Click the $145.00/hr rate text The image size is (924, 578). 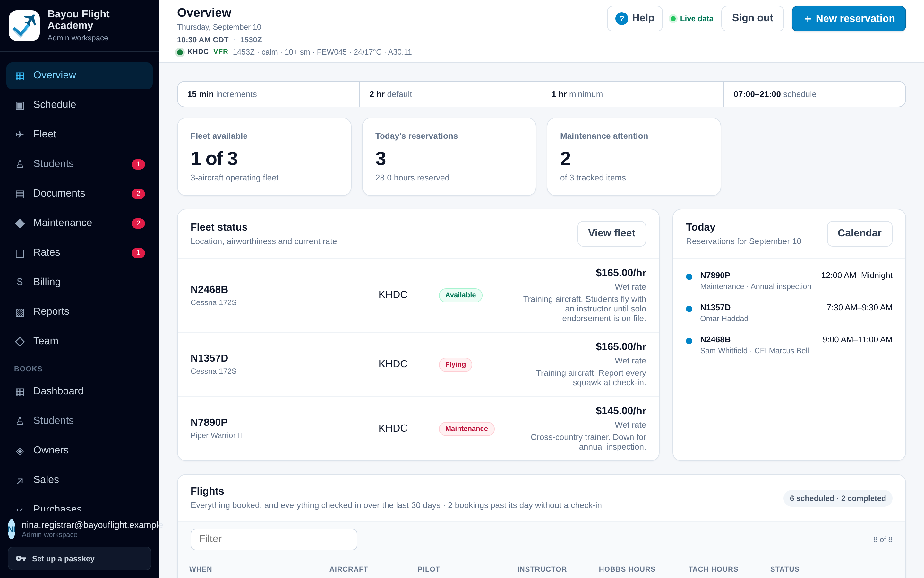[621, 411]
